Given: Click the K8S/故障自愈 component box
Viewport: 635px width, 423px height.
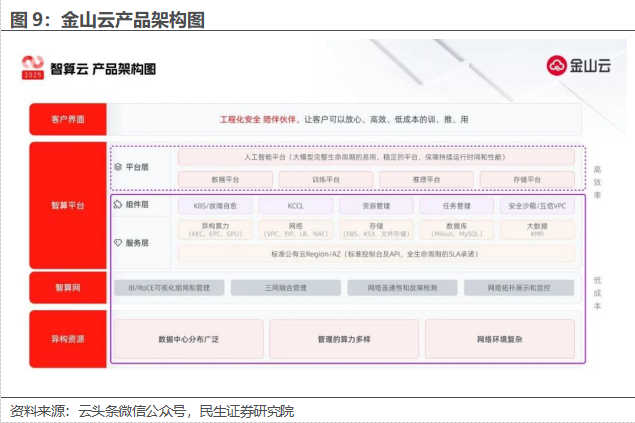Looking at the screenshot, I should click(x=215, y=206).
